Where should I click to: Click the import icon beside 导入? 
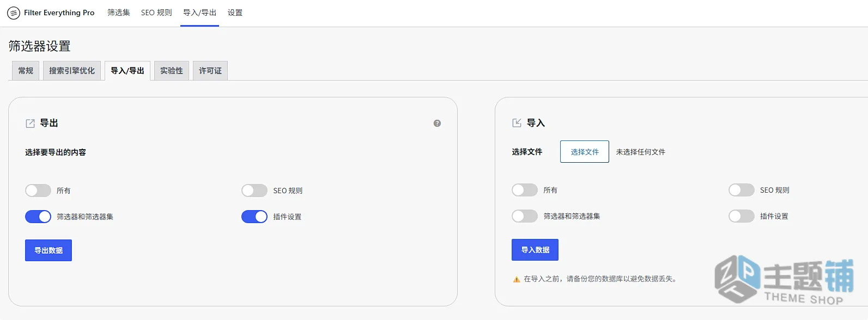pos(517,123)
